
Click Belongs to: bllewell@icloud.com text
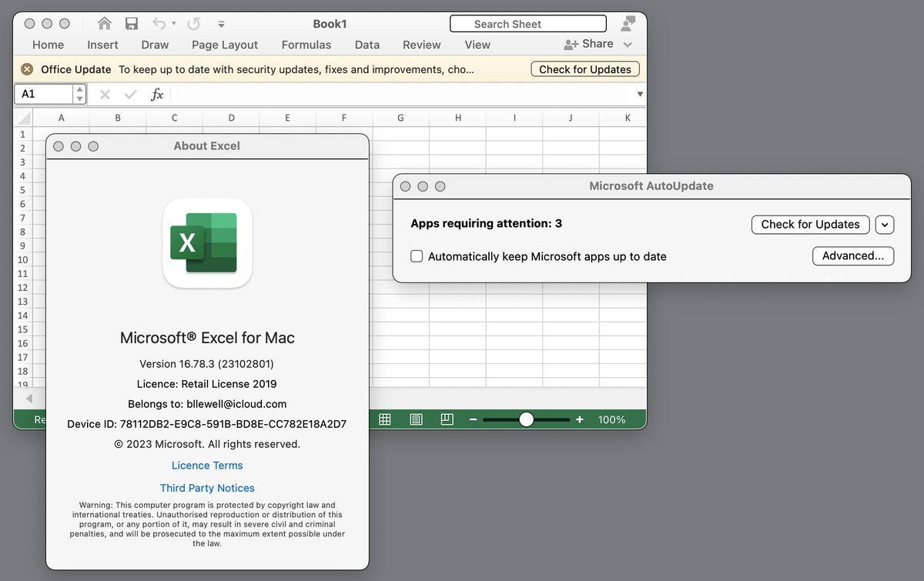click(x=207, y=403)
